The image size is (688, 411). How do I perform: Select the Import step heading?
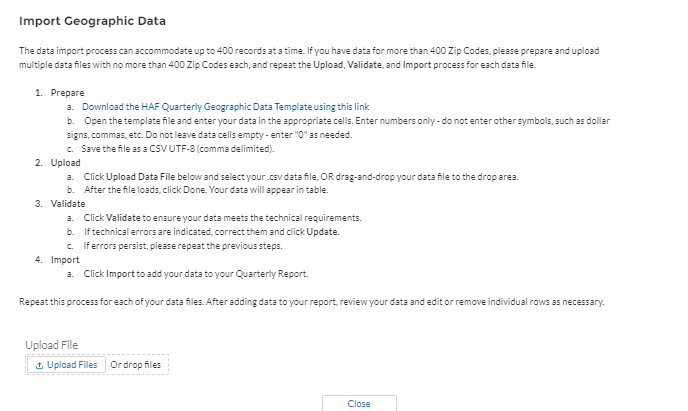coord(65,258)
